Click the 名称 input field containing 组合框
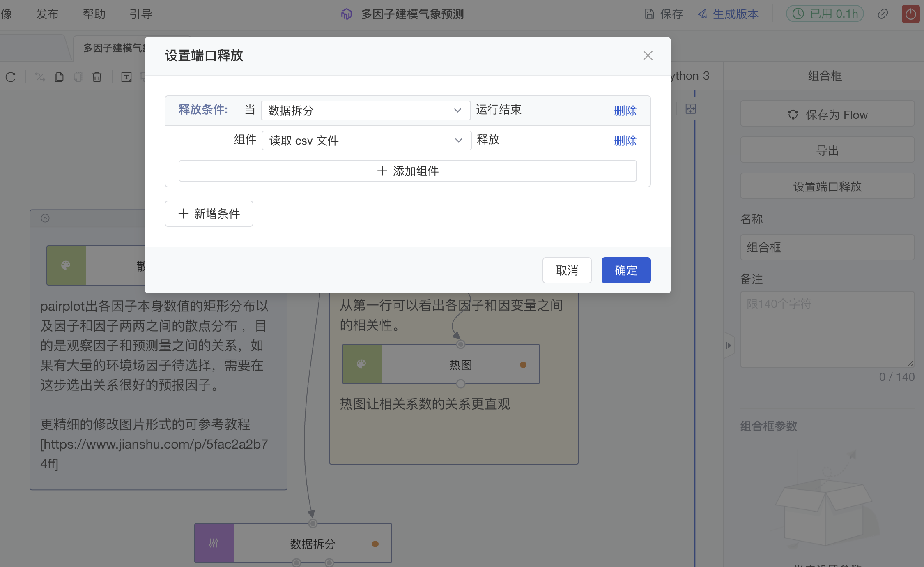The width and height of the screenshot is (924, 567). 827,247
